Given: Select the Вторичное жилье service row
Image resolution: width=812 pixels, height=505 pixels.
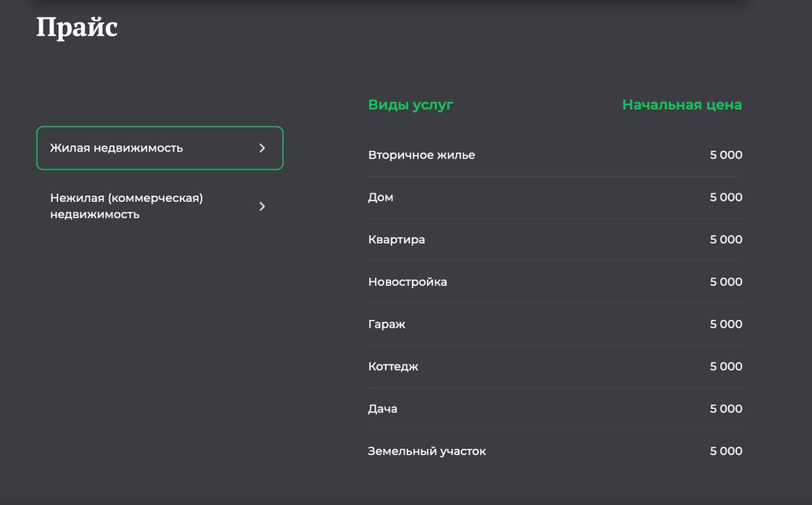Looking at the screenshot, I should click(422, 155).
